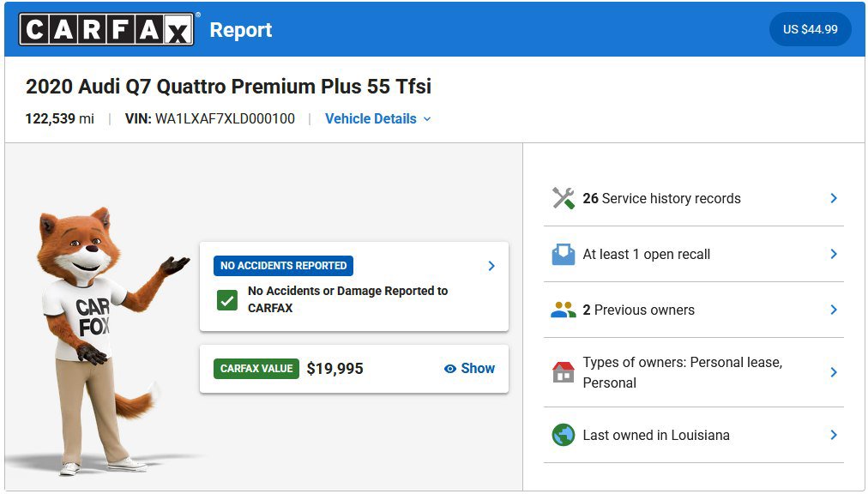Click the US $44.99 price button

tap(810, 29)
